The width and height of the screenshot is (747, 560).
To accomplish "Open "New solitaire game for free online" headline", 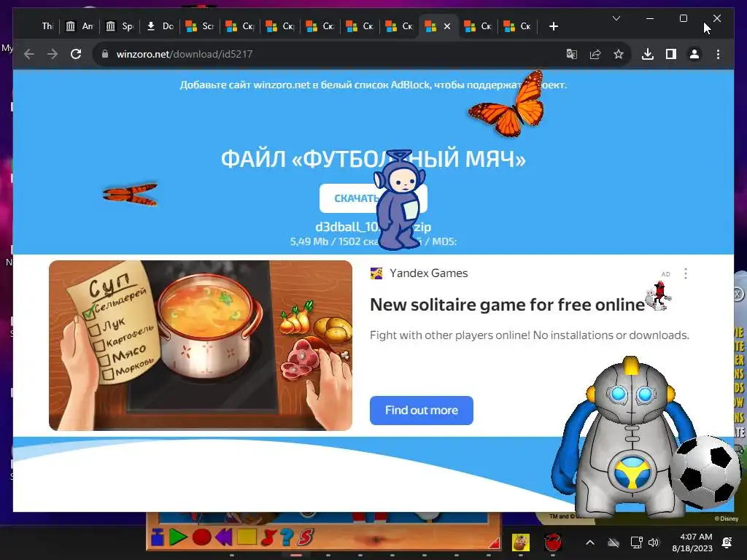I will (x=508, y=305).
